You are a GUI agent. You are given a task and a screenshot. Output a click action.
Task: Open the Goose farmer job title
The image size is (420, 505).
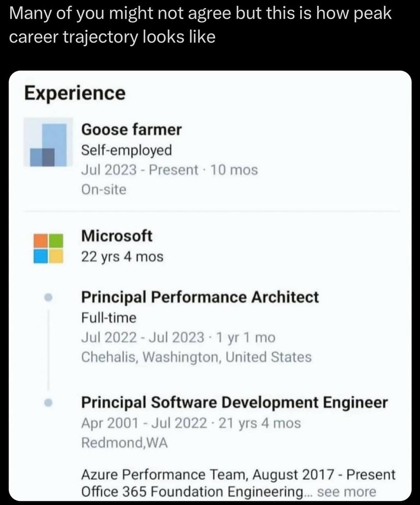[131, 129]
